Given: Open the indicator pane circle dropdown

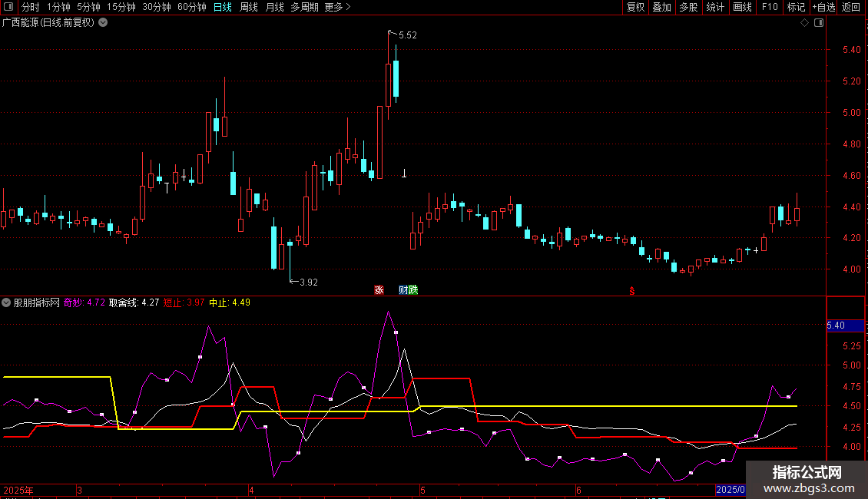Looking at the screenshot, I should click(6, 302).
